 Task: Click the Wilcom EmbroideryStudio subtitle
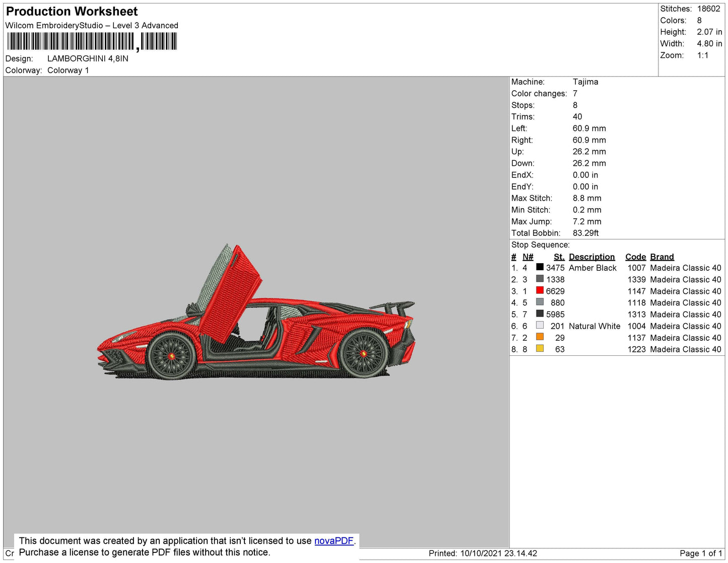point(92,25)
